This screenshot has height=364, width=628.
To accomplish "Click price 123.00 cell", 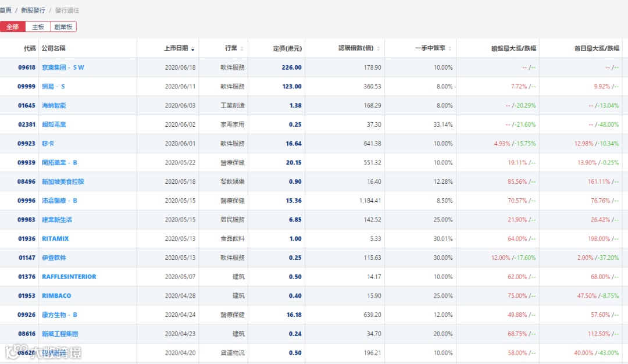I will coord(292,87).
